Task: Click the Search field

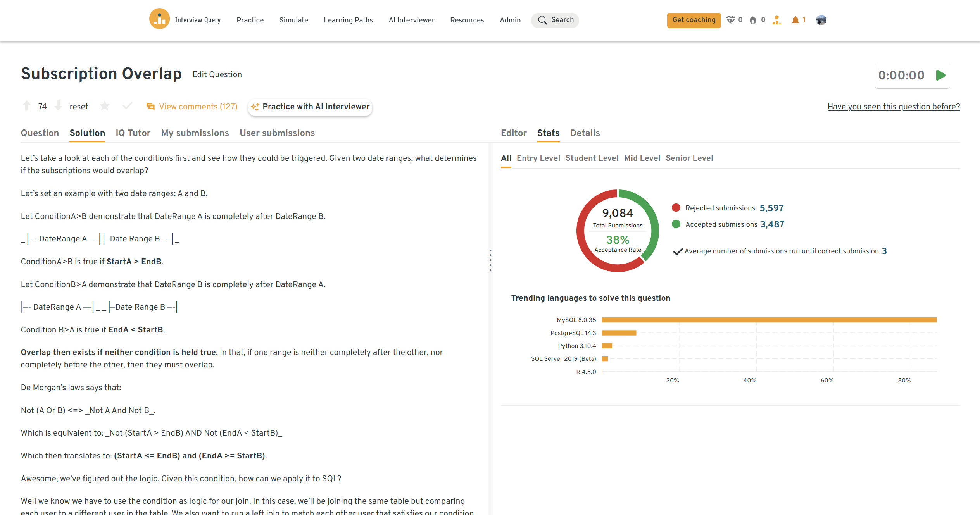Action: click(x=555, y=20)
